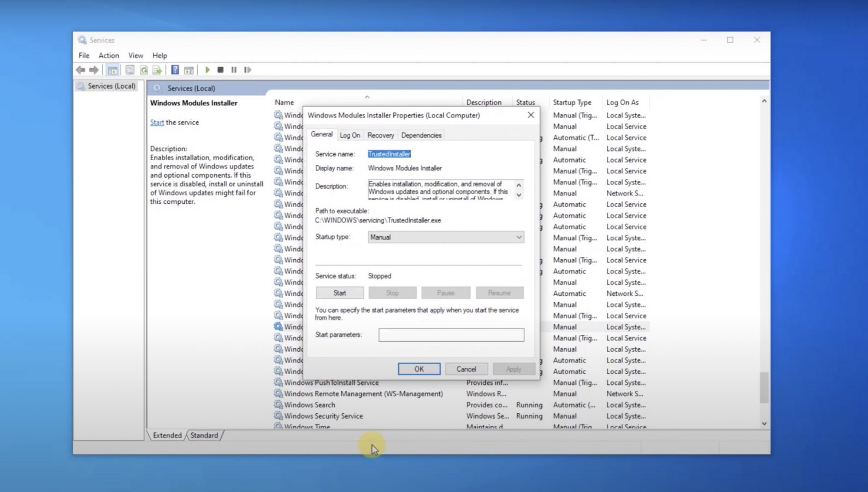Viewport: 868px width, 492px height.
Task: Click the gear icon of Windows PushToInstall Service row
Action: point(279,383)
